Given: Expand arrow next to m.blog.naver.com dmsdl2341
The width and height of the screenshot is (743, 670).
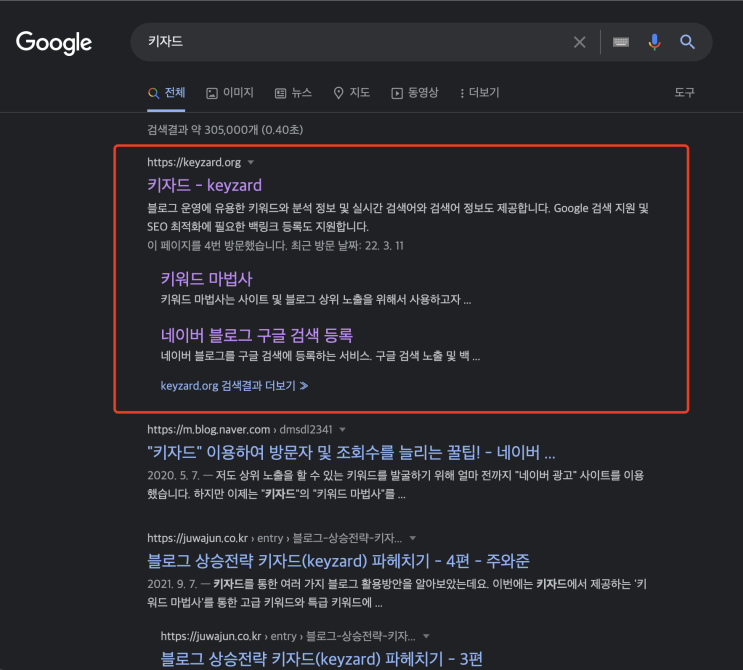Looking at the screenshot, I should (x=342, y=430).
